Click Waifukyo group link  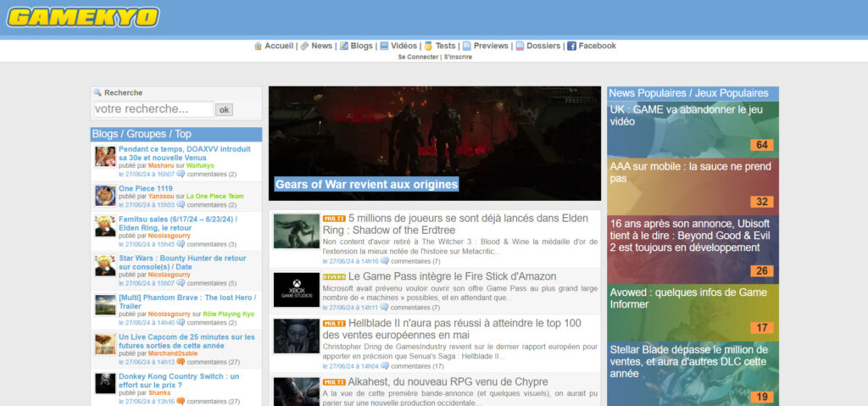pyautogui.click(x=200, y=165)
